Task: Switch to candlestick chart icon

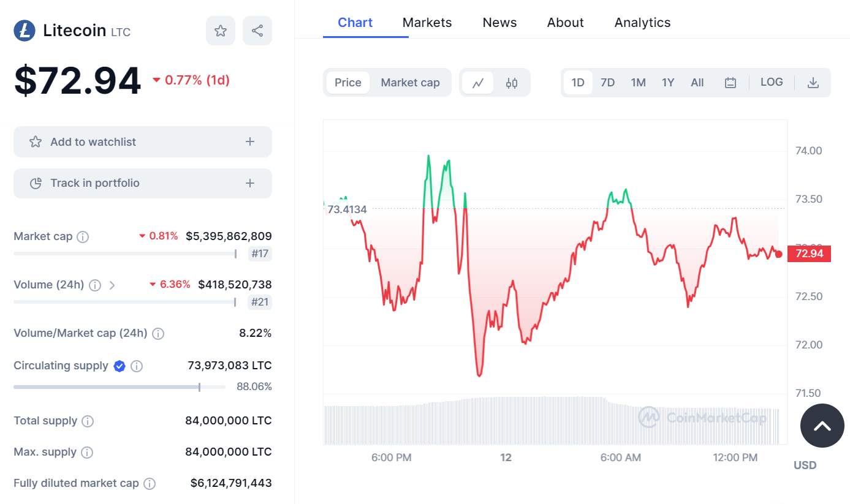Action: click(x=512, y=83)
